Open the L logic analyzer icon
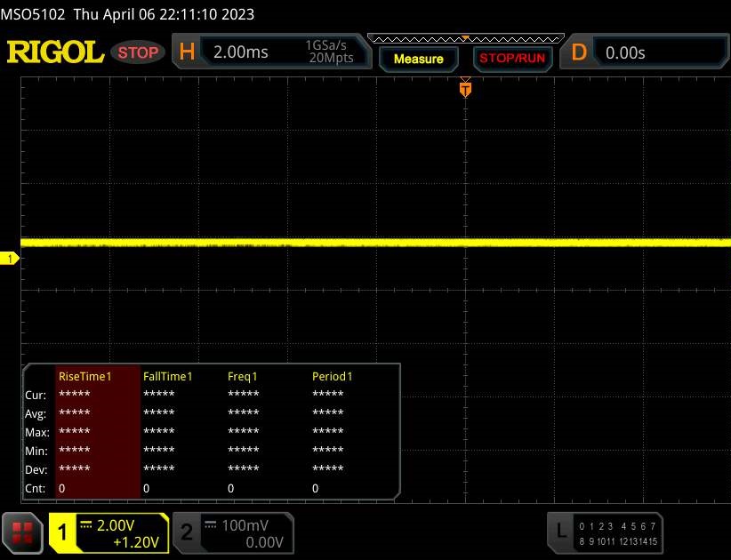This screenshot has height=560, width=731. [x=560, y=532]
